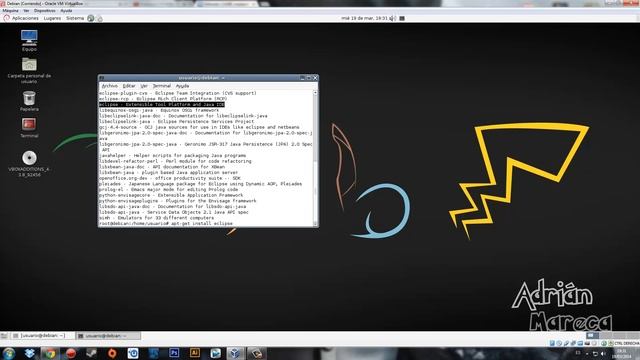Open Origin from Windows taskbar
The height and width of the screenshot is (360, 640).
tap(112, 353)
